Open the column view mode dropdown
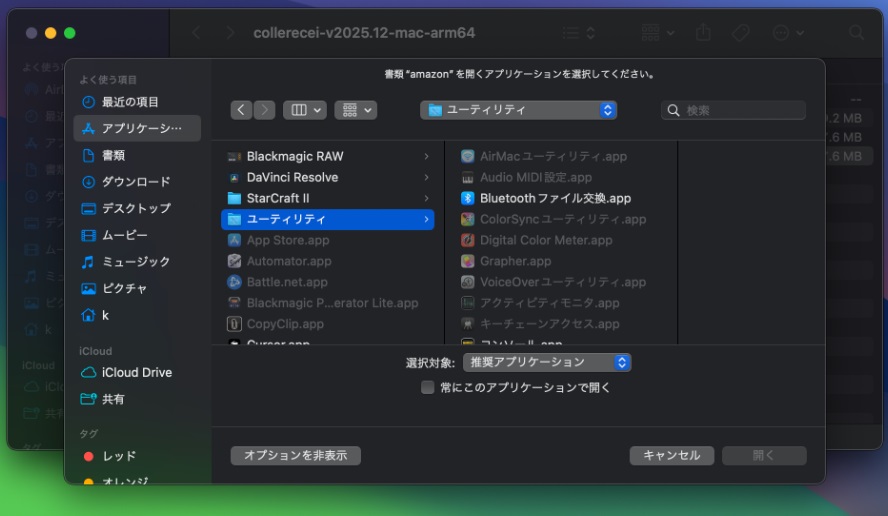The image size is (888, 516). pyautogui.click(x=305, y=110)
